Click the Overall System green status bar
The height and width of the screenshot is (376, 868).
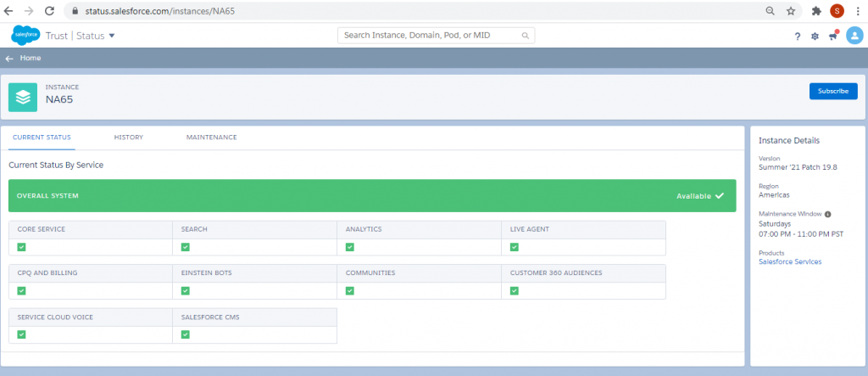[372, 195]
